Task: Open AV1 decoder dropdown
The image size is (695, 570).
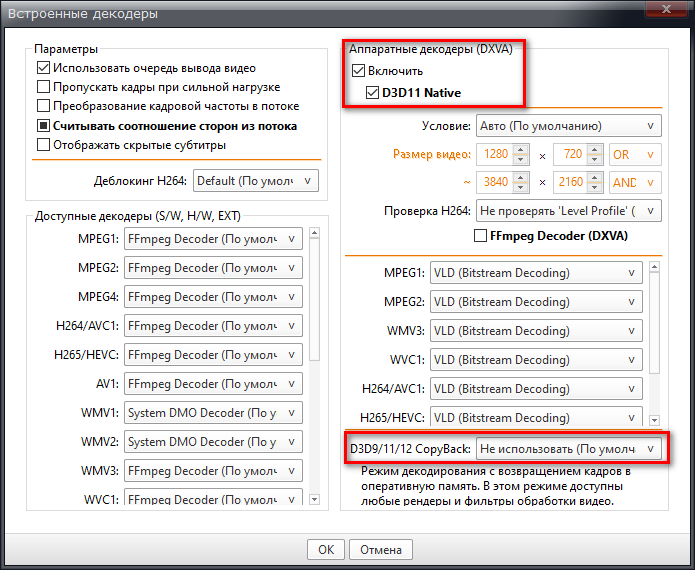Action: [x=213, y=383]
